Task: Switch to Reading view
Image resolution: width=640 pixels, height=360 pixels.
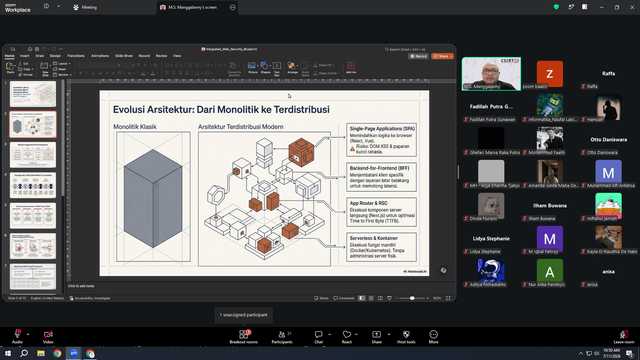Action: pyautogui.click(x=380, y=298)
